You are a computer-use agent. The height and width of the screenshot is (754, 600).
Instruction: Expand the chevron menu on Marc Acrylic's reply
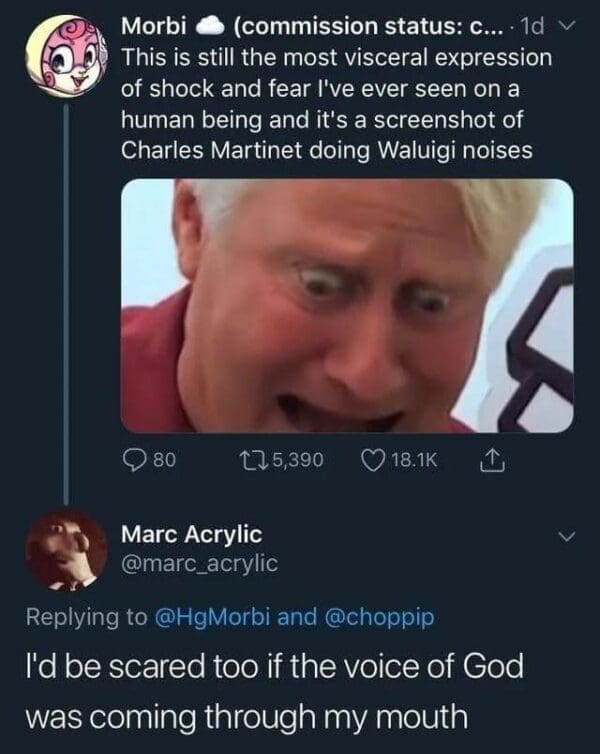click(x=566, y=536)
